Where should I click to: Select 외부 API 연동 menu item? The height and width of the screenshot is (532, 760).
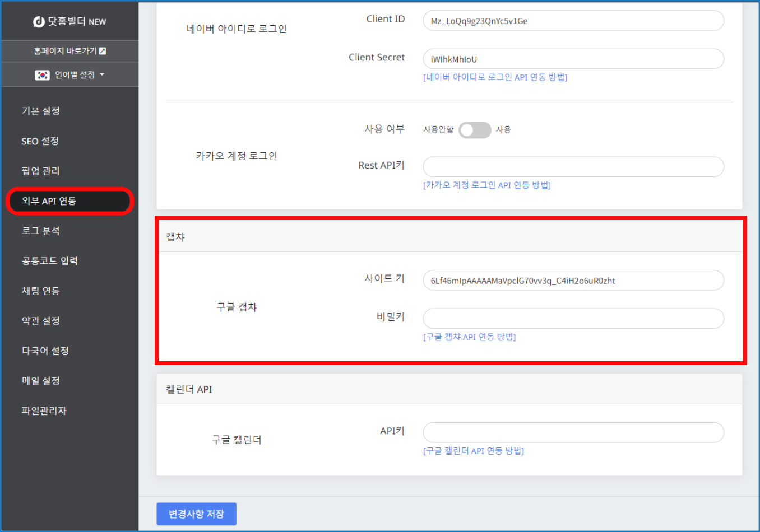coord(49,201)
